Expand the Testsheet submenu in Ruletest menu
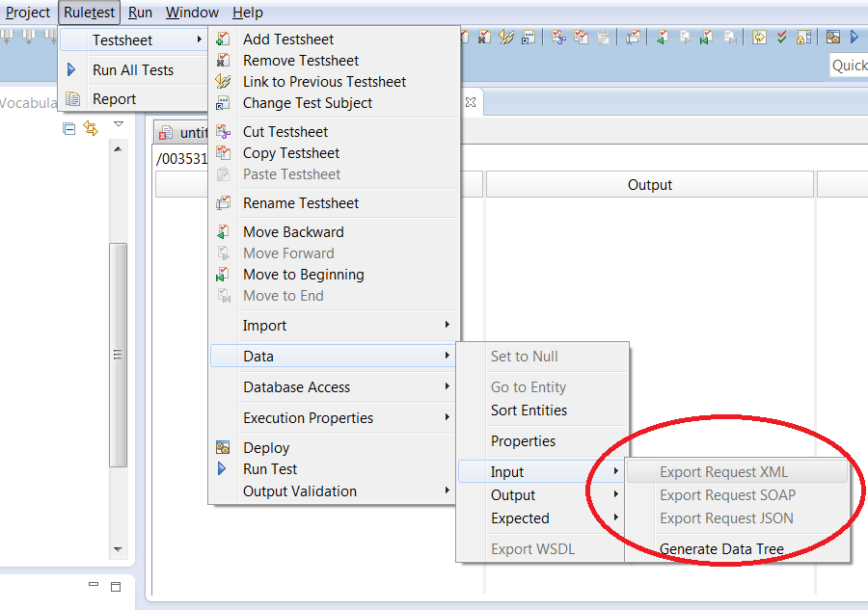The height and width of the screenshot is (610, 868). coord(133,40)
